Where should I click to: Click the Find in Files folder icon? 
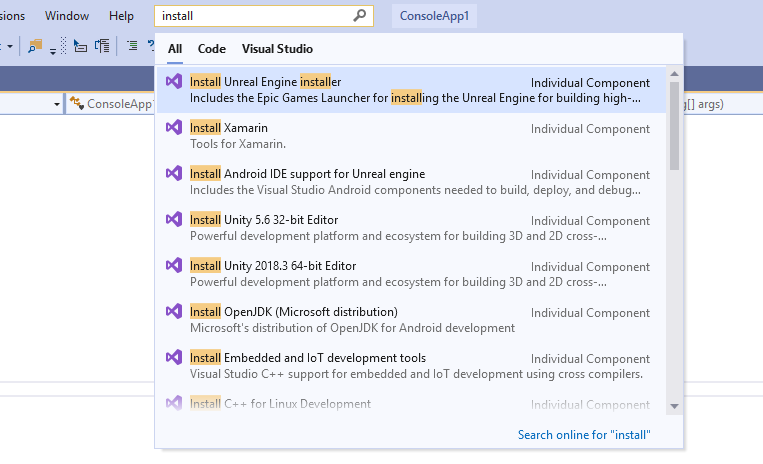[x=35, y=46]
